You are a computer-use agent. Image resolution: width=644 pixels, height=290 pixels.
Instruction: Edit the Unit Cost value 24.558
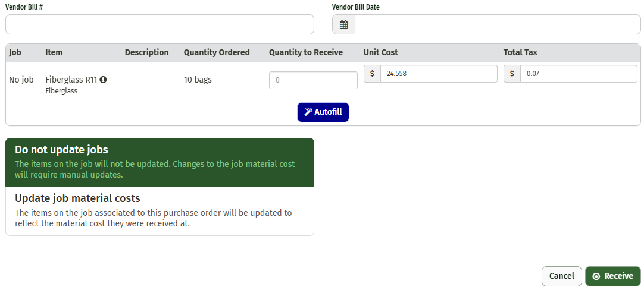click(439, 74)
